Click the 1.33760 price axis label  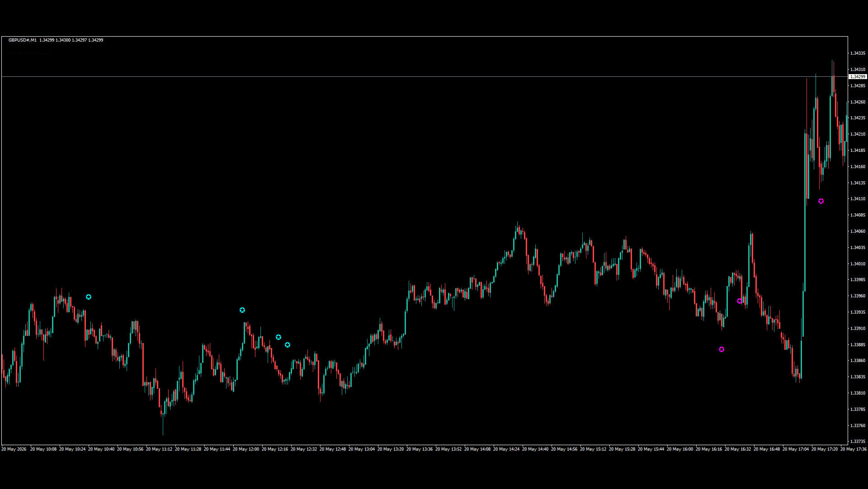pos(858,426)
